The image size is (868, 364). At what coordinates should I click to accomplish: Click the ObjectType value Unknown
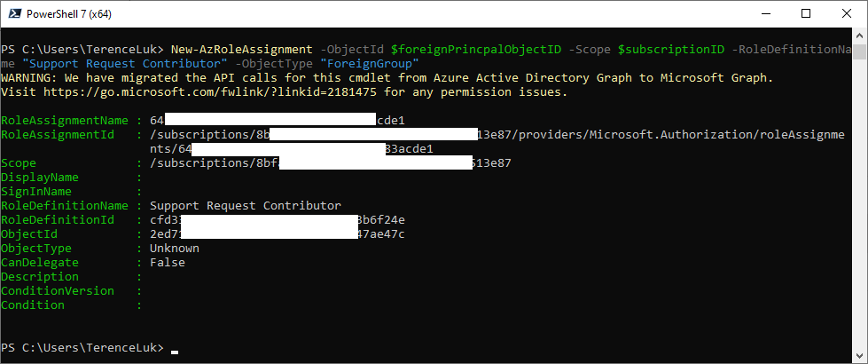[175, 249]
